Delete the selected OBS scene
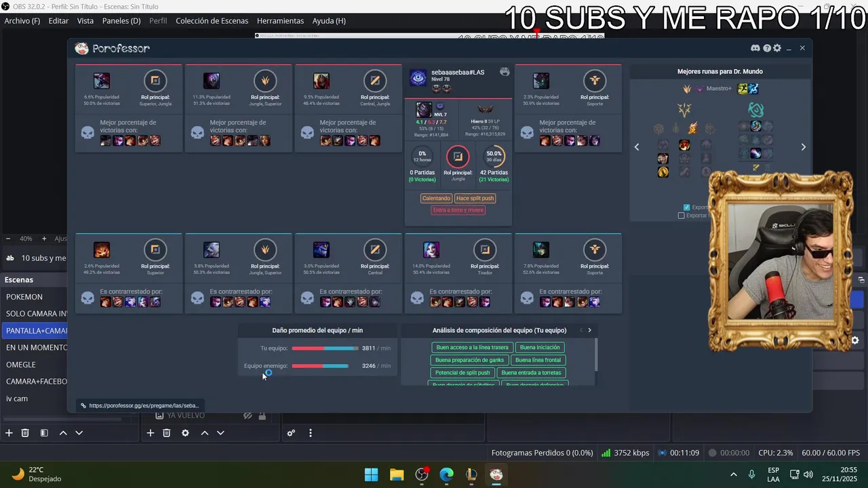Viewport: 868px width, 488px height. tap(25, 433)
